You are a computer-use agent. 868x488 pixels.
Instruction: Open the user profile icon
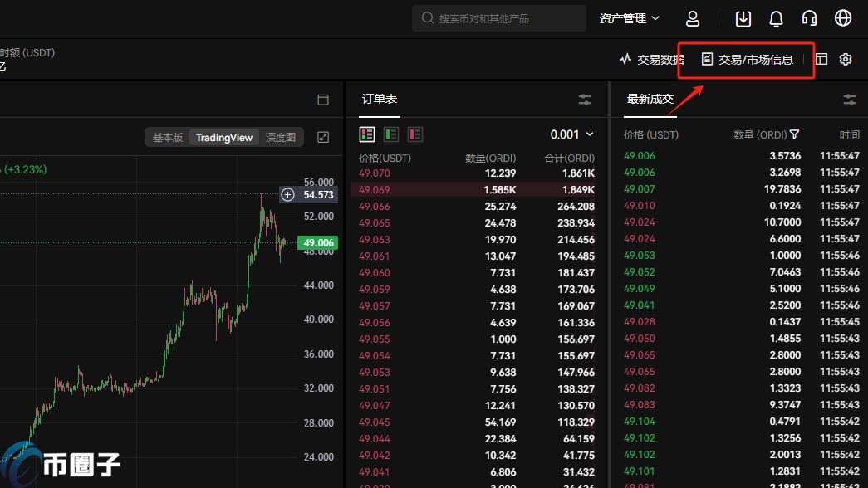[693, 18]
